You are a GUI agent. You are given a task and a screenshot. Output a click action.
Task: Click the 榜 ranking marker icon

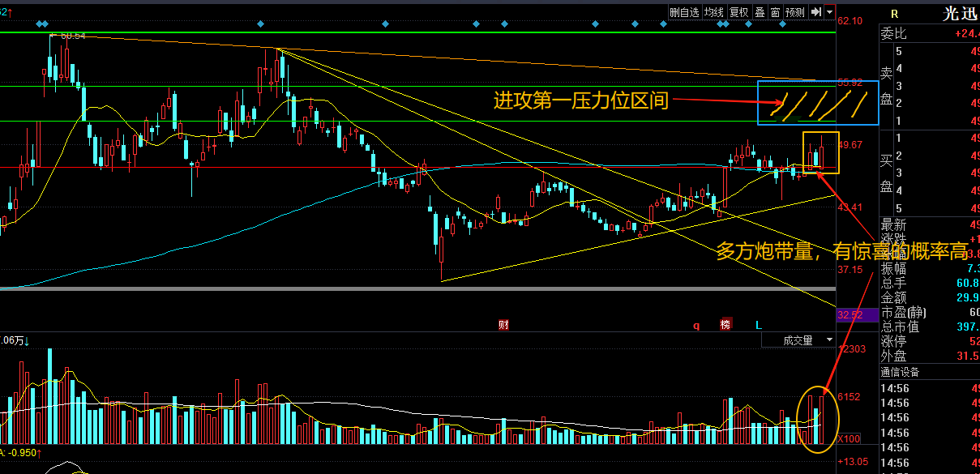tap(725, 325)
